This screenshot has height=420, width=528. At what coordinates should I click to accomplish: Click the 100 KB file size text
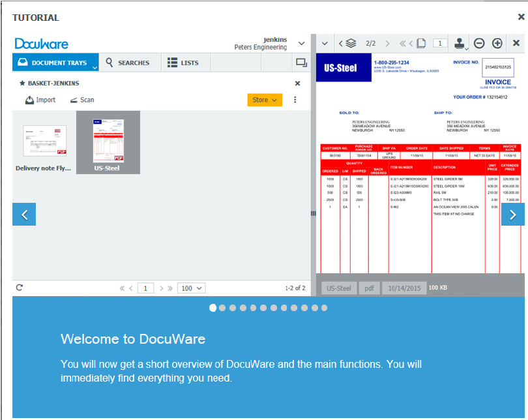(x=438, y=288)
